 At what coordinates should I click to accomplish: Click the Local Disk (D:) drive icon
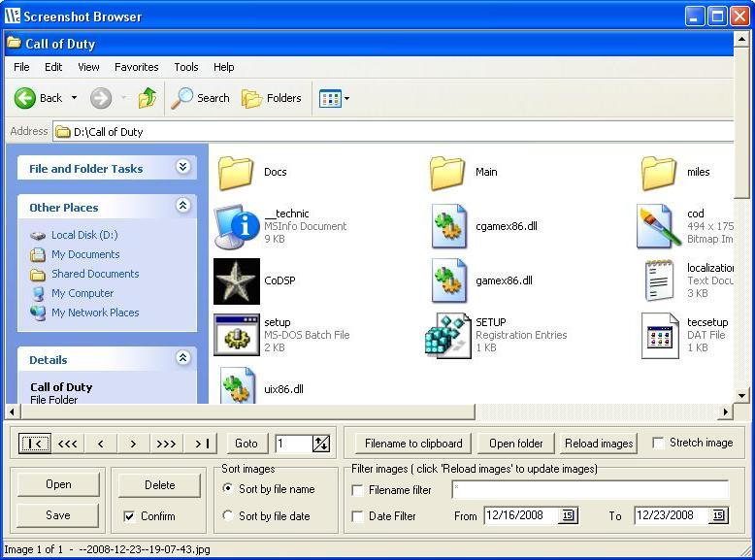38,236
